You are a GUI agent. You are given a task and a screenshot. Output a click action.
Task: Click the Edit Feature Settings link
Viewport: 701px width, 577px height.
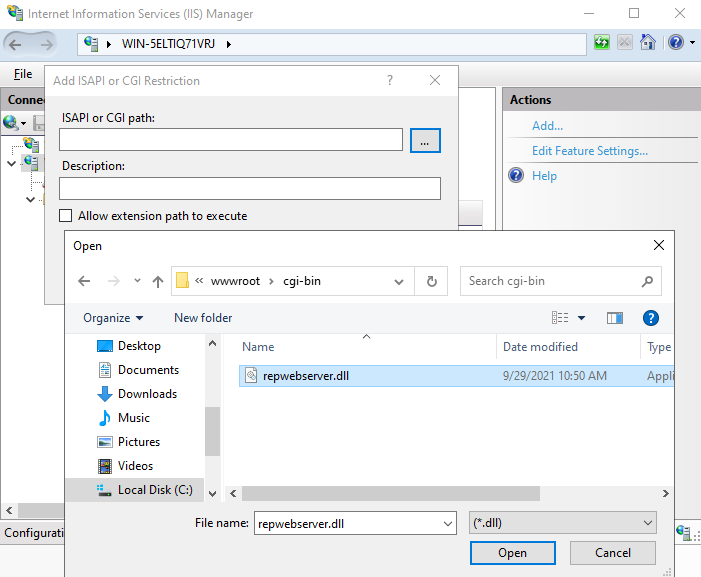coord(589,151)
